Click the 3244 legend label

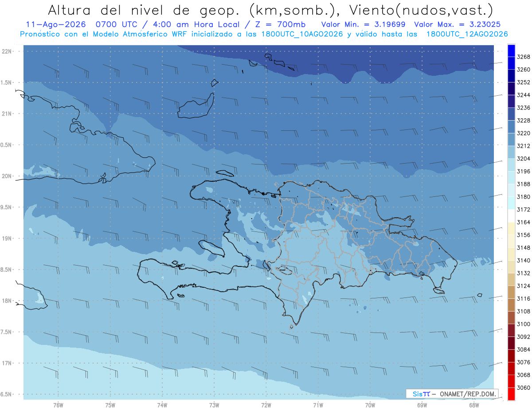pyautogui.click(x=523, y=95)
